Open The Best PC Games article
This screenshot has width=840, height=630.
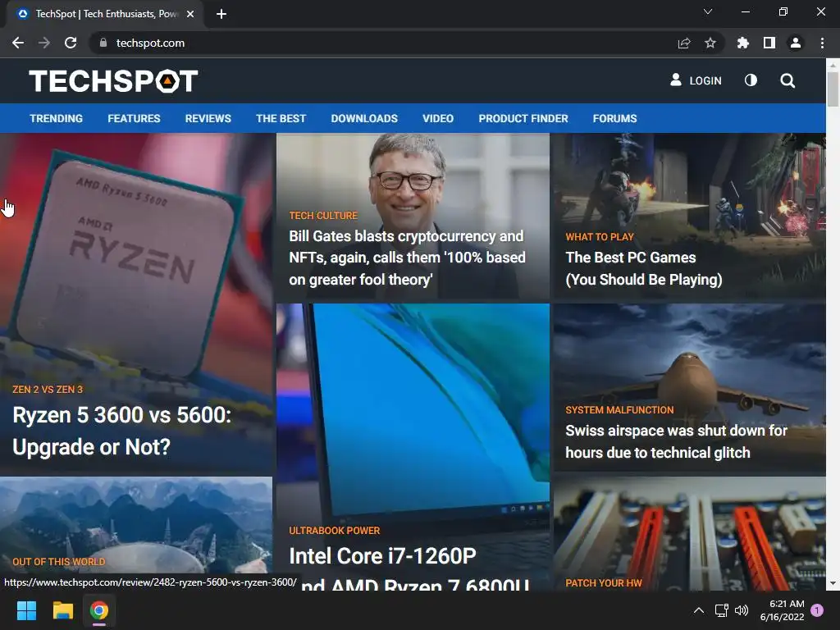644,268
